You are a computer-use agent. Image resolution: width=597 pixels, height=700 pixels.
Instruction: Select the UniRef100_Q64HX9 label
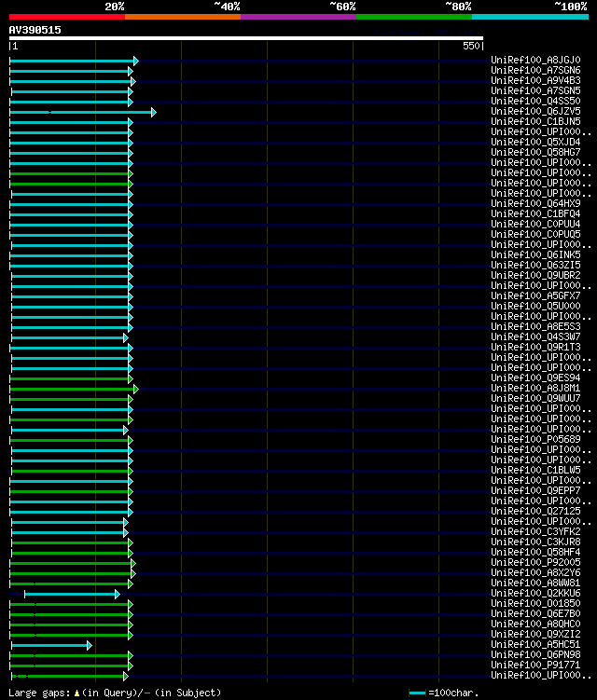pos(535,203)
